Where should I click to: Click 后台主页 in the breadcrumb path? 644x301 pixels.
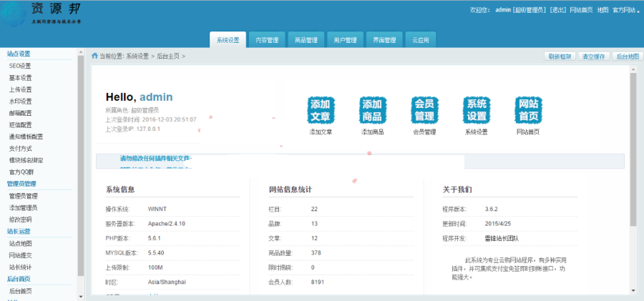[168, 56]
